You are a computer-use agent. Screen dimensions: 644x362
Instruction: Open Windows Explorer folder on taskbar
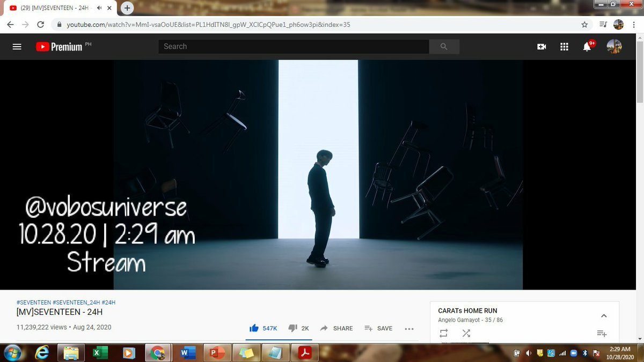(71, 353)
